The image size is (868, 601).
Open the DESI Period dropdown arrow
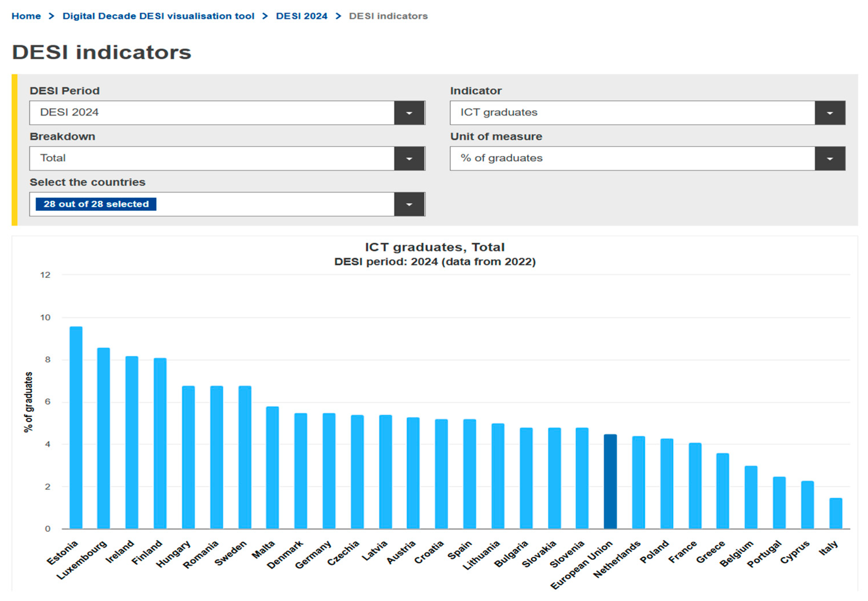click(409, 113)
